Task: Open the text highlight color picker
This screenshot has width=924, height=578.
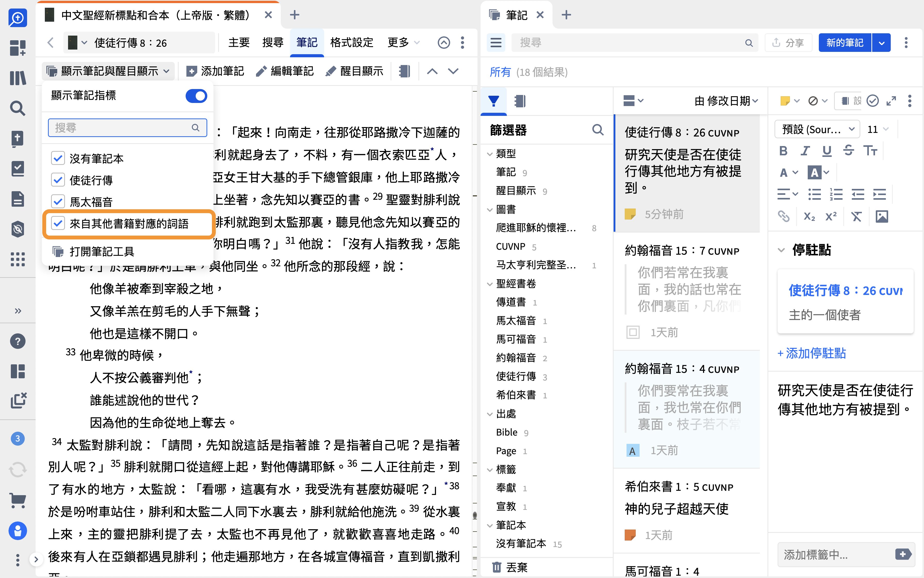Action: click(x=819, y=173)
